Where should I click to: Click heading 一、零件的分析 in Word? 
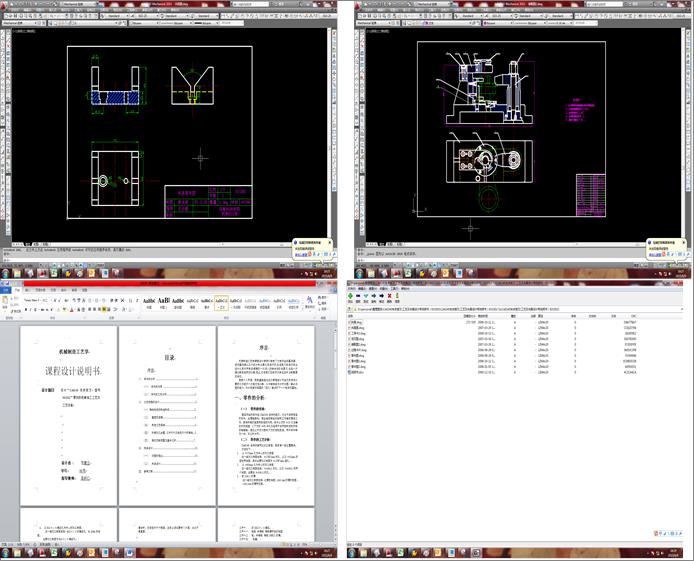249,398
